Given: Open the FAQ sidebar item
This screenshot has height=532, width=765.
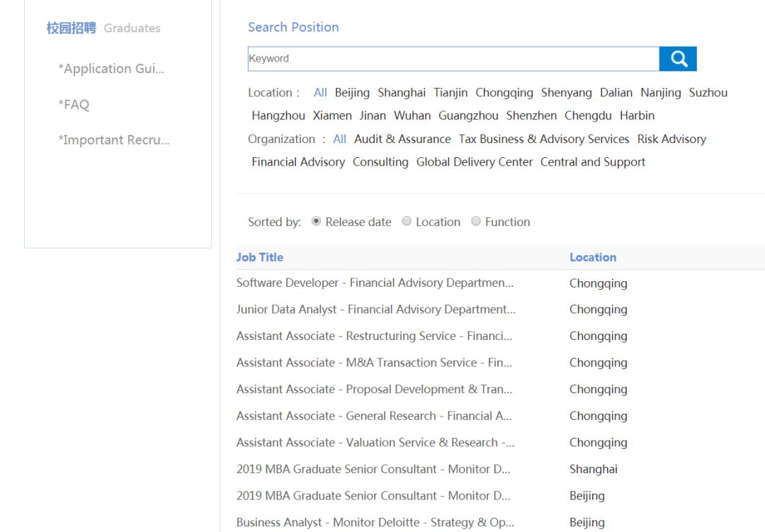Looking at the screenshot, I should 74,105.
